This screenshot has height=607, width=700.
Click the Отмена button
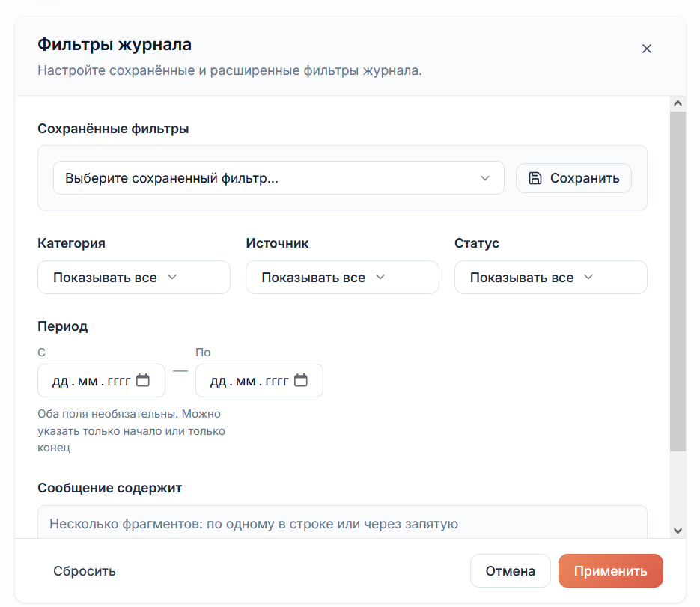coord(511,571)
